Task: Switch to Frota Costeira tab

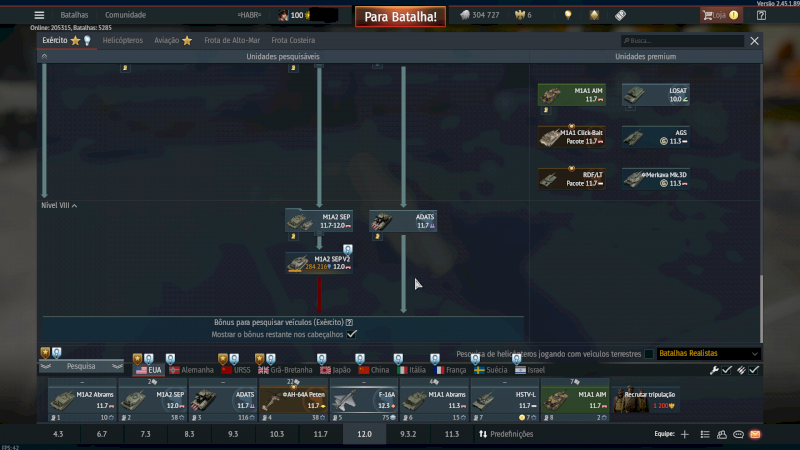Action: 293,40
